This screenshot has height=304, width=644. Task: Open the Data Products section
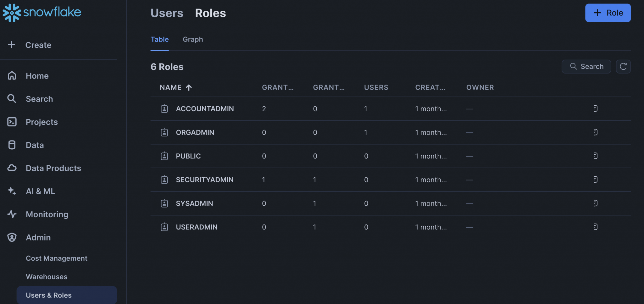53,168
